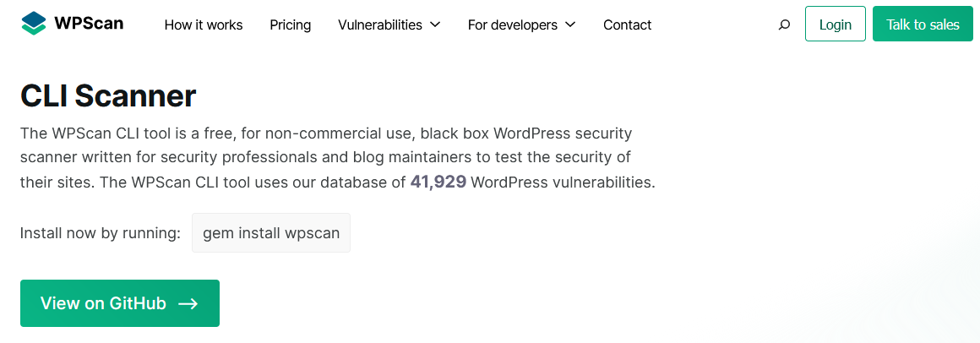Click the words WordPress vulnerabilities in description
980x343 pixels.
click(563, 183)
